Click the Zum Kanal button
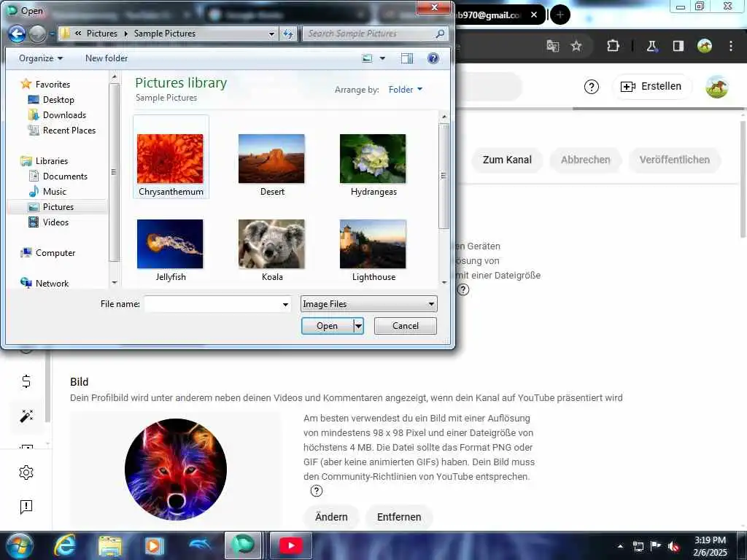Viewport: 747px width, 560px height. click(x=507, y=160)
